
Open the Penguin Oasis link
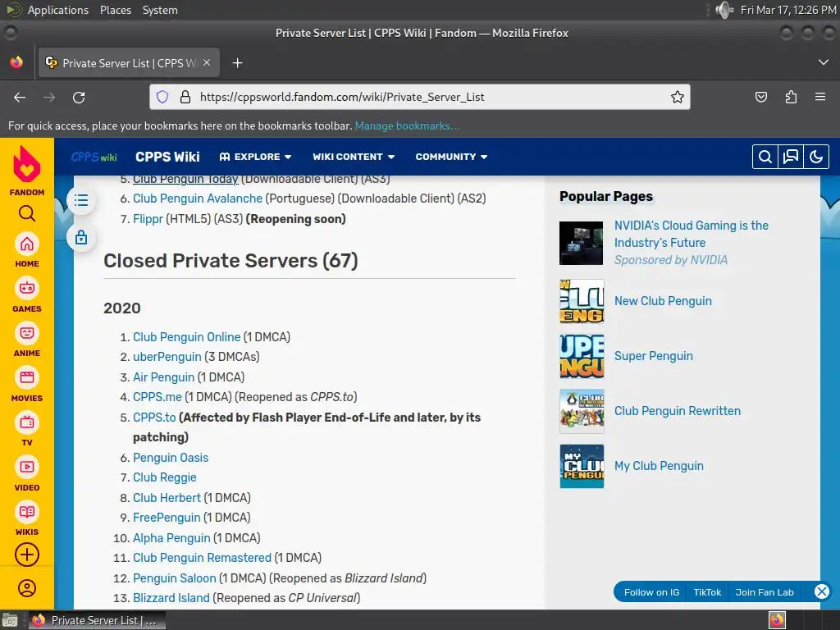point(171,458)
